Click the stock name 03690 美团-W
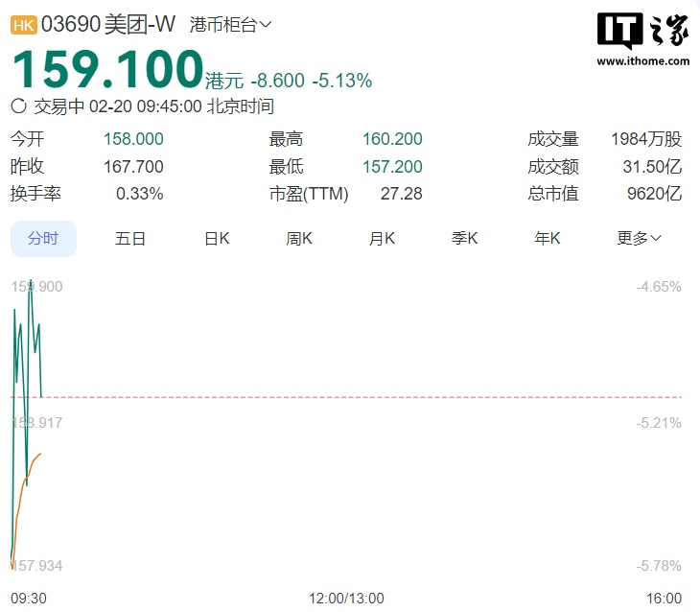The image size is (700, 612). (108, 25)
